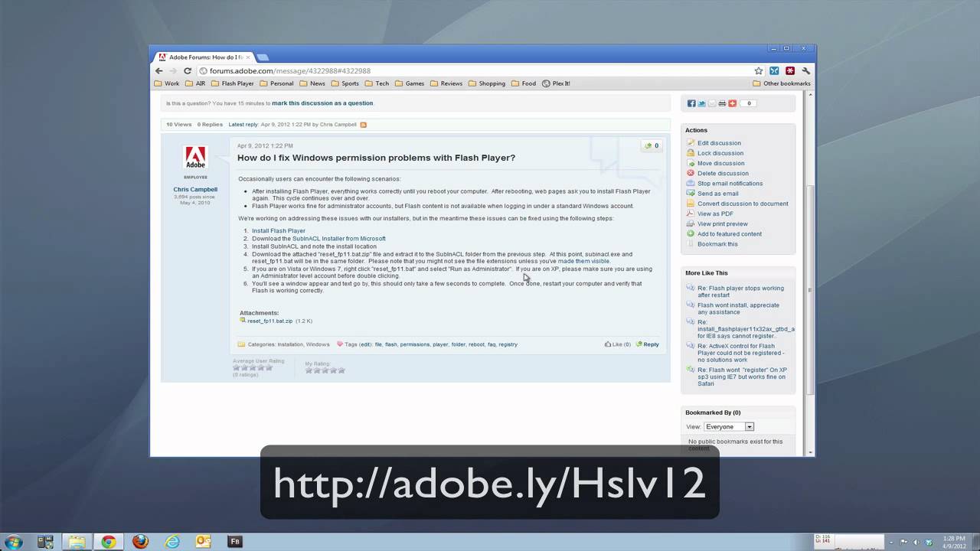Click the Edit discussion pencil icon
The image size is (980, 551).
[691, 143]
